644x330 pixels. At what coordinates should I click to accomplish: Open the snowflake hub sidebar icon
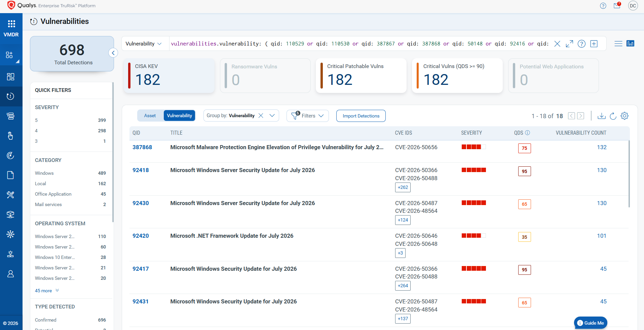click(x=10, y=234)
